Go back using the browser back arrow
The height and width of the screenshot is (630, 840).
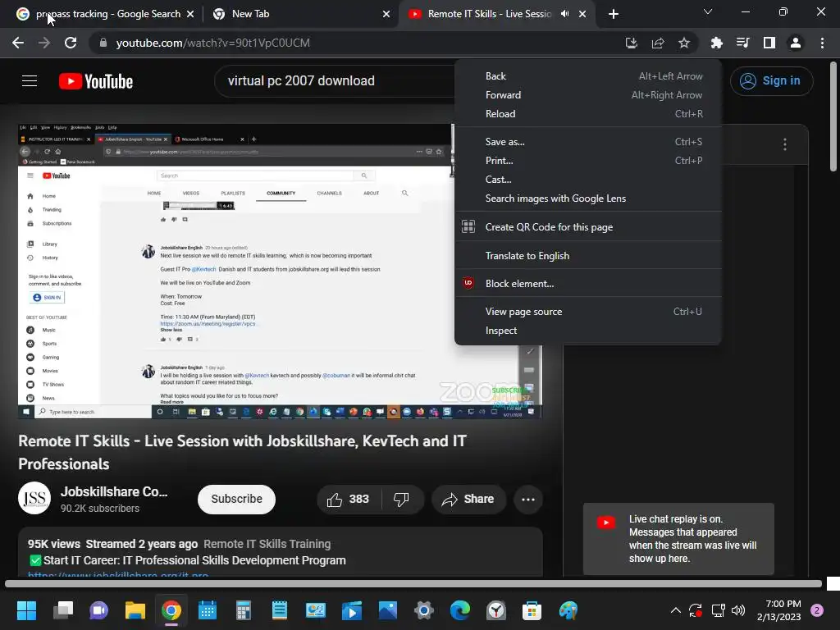(x=18, y=43)
